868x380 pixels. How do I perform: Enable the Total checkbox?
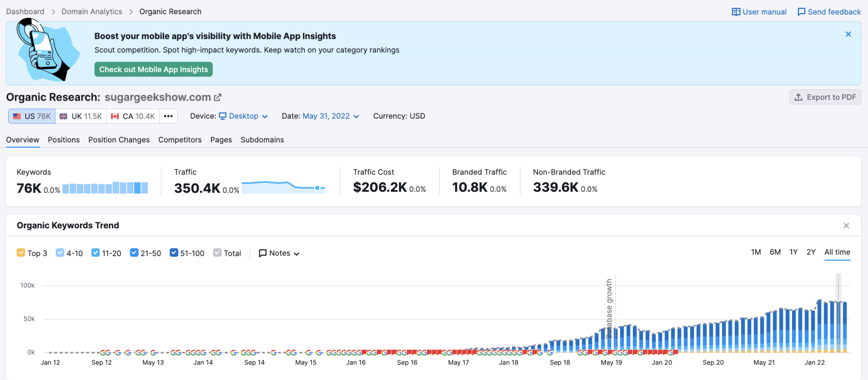217,253
